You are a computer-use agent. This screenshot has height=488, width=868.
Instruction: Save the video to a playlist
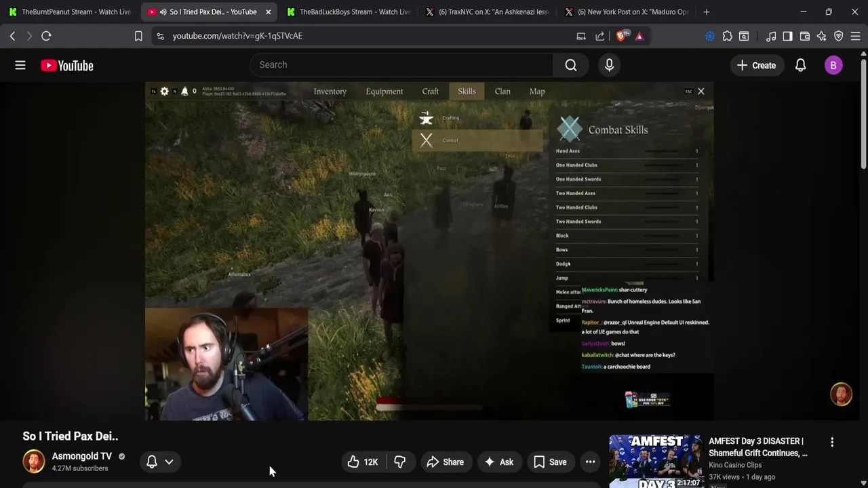pyautogui.click(x=550, y=462)
